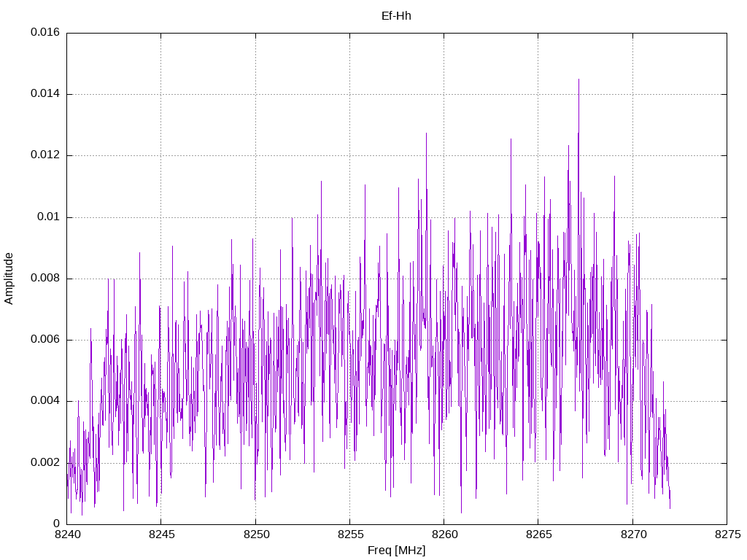747x560 pixels.
Task: Click the y-axis tick label 0.006
Action: coord(45,340)
